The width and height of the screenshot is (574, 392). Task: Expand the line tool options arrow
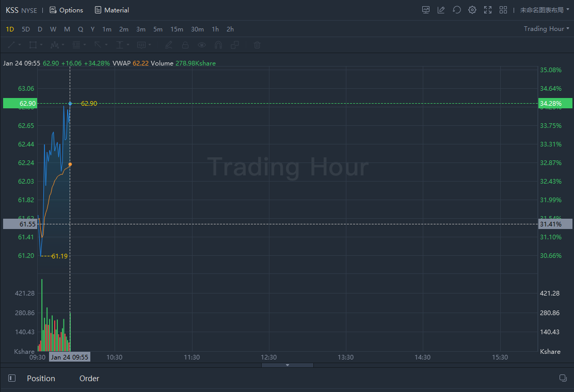pos(20,45)
